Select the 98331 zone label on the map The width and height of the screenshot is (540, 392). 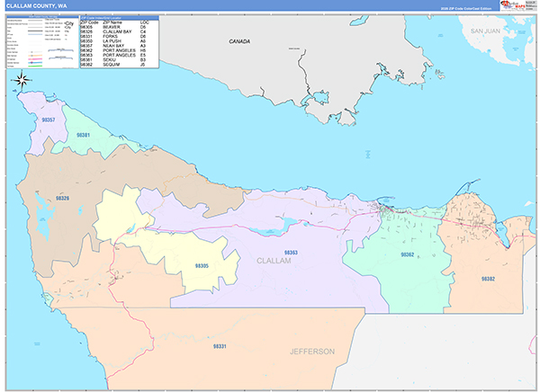point(220,346)
